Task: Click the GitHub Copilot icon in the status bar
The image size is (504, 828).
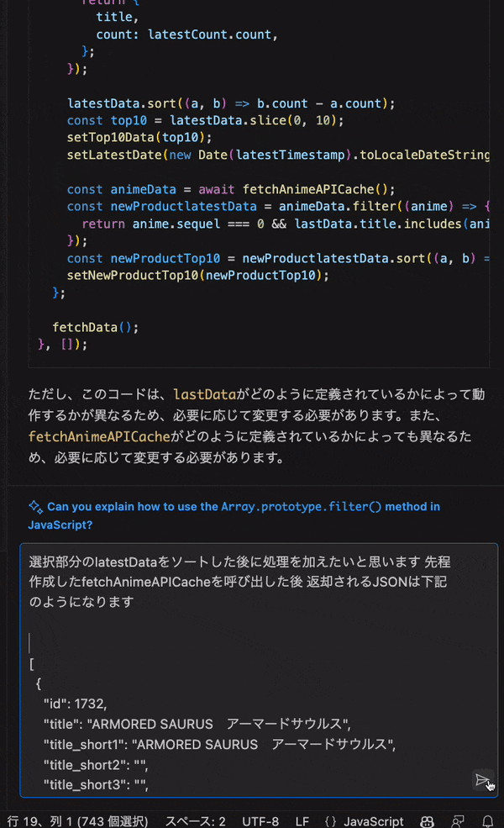Action: (x=427, y=821)
